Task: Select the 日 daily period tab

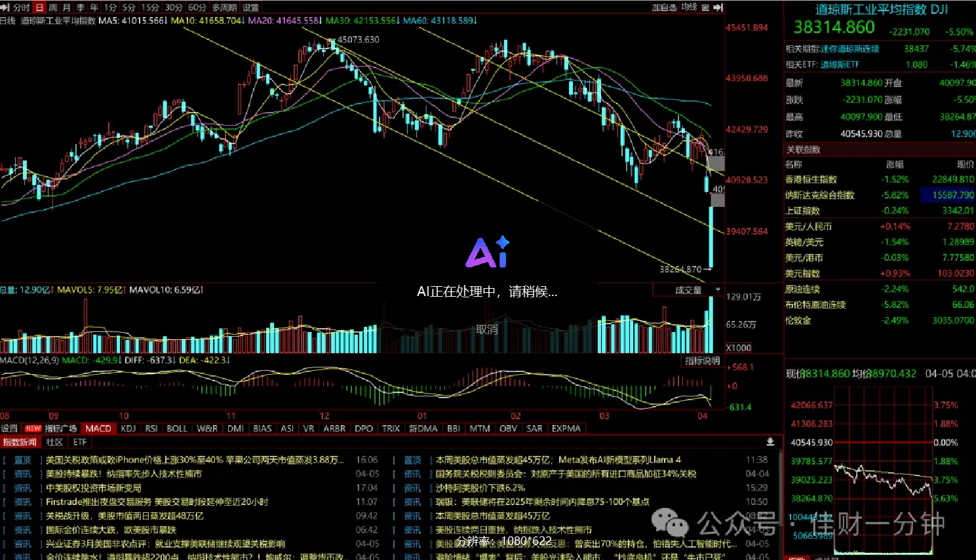Action: tap(39, 7)
